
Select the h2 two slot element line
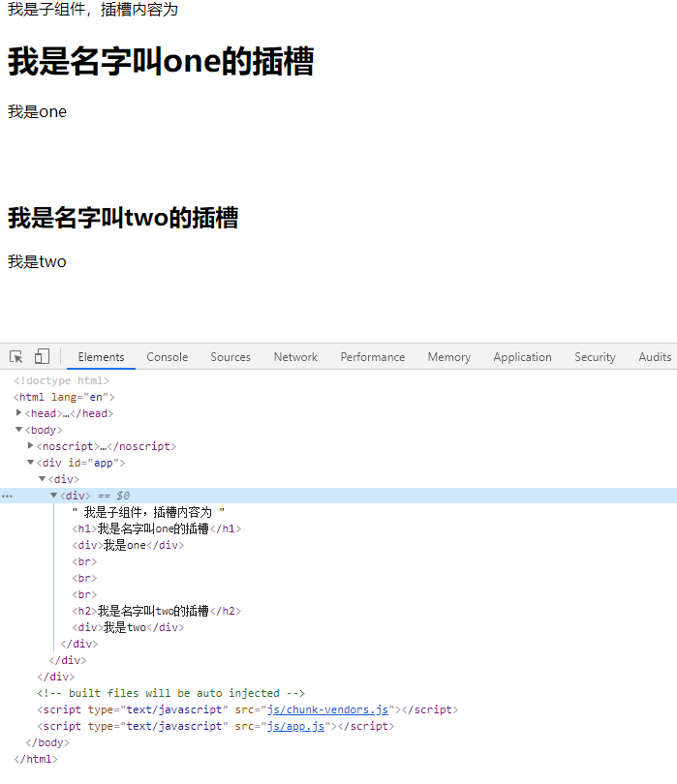pos(157,611)
